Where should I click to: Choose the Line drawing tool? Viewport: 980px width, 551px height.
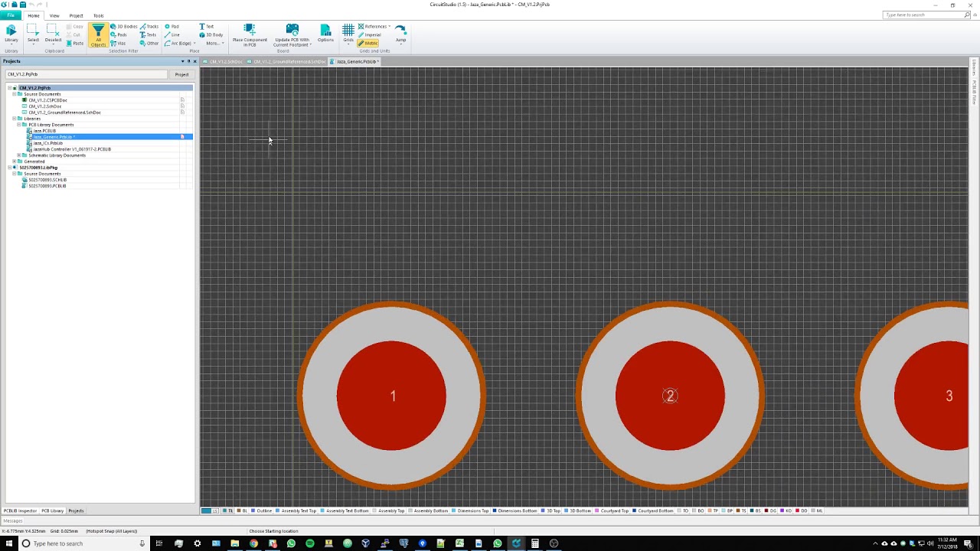coord(173,35)
